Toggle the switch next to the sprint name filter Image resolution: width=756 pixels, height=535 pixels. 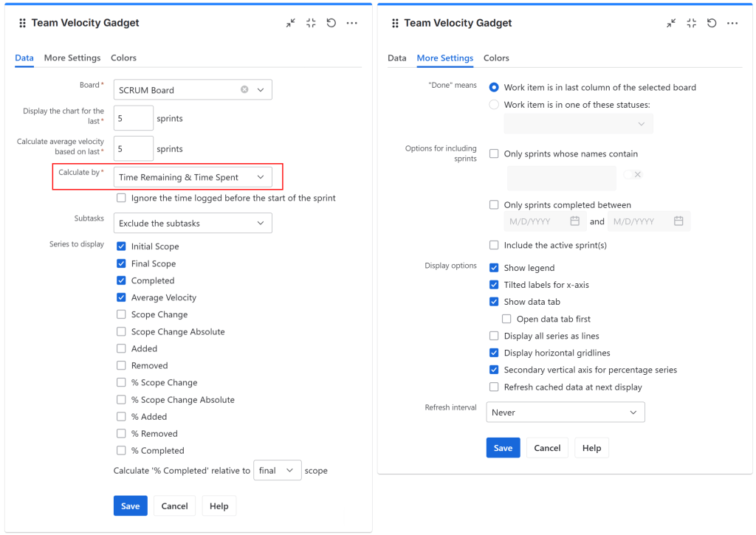coord(633,175)
